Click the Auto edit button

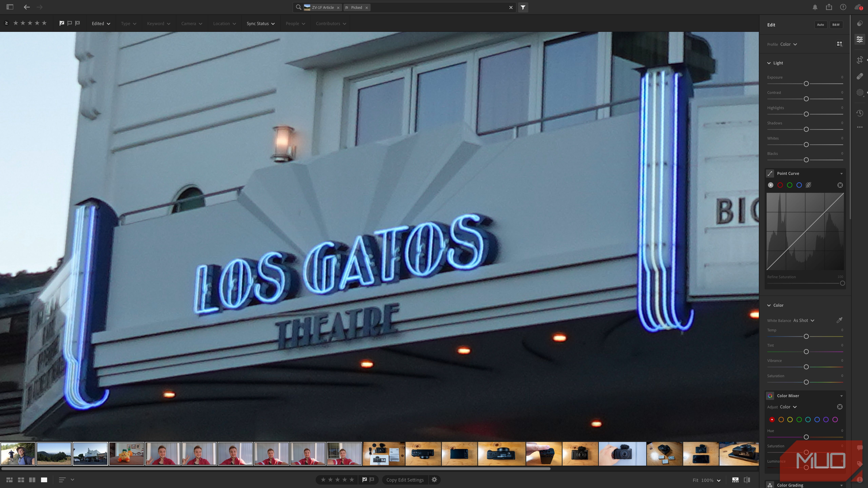(x=821, y=25)
